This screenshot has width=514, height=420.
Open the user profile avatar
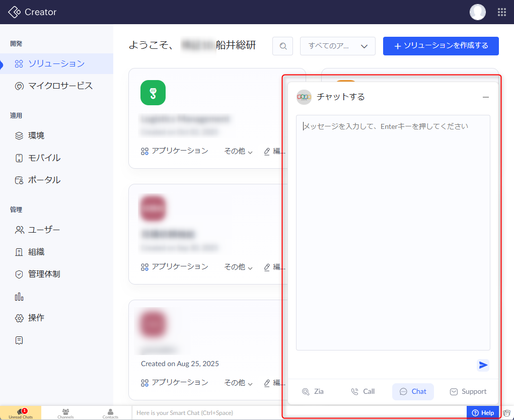[x=477, y=12]
